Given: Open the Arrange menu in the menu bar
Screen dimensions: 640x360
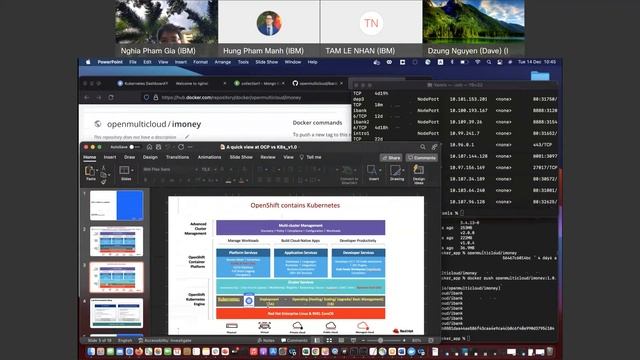Looking at the screenshot, I should click(222, 62).
